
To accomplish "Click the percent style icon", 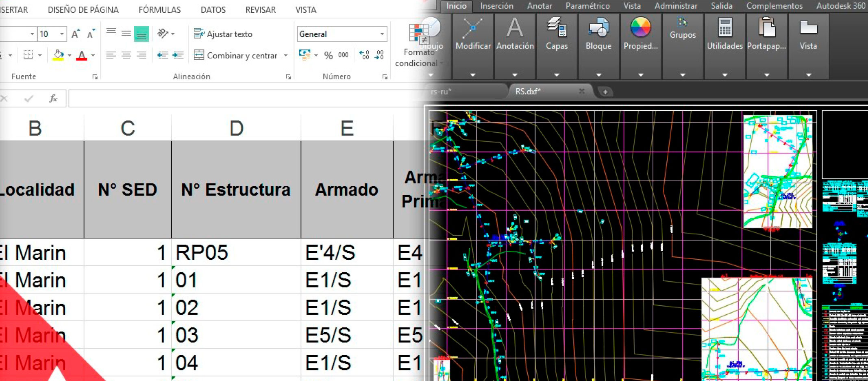I will 328,55.
